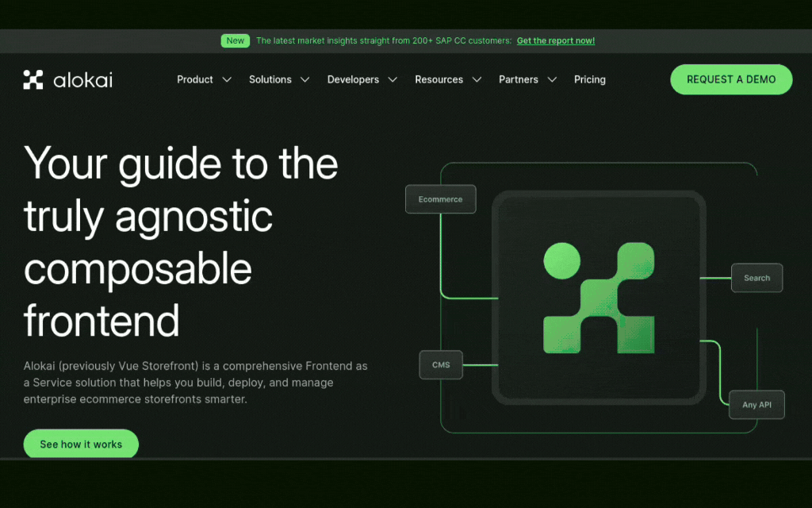Select the Any API node in diagram
This screenshot has width=812, height=508.
(x=756, y=404)
